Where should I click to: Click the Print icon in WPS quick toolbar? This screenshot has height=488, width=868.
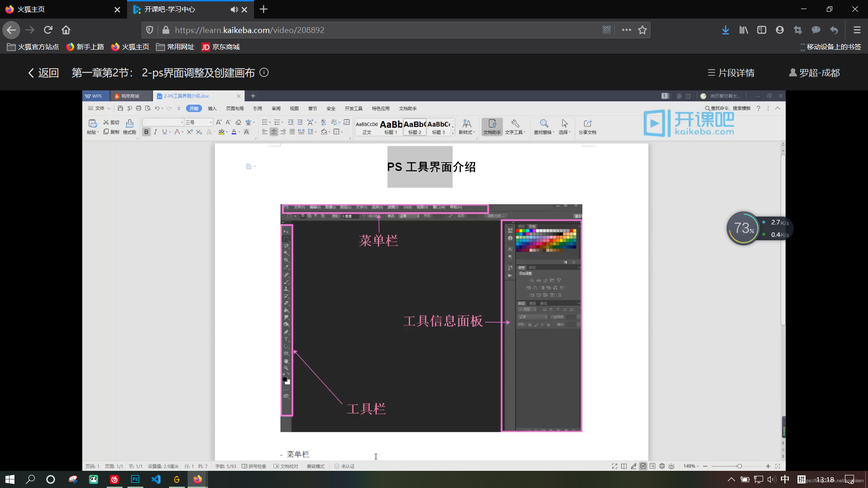click(139, 108)
